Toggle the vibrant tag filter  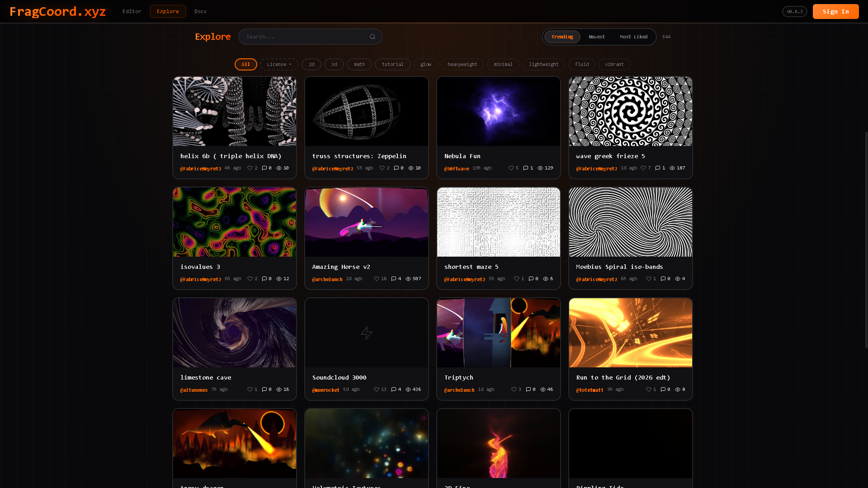click(614, 65)
